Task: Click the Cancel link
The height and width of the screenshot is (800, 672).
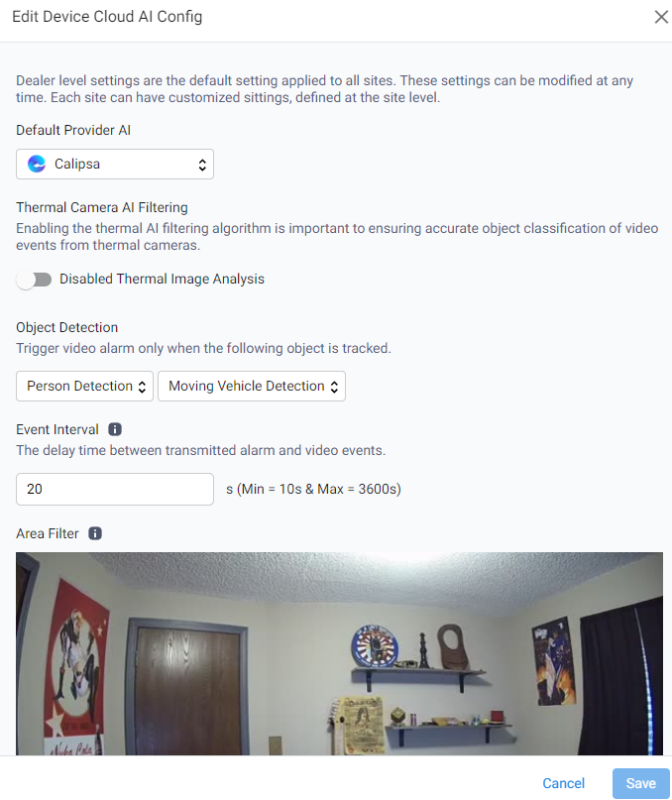Action: pos(563,783)
